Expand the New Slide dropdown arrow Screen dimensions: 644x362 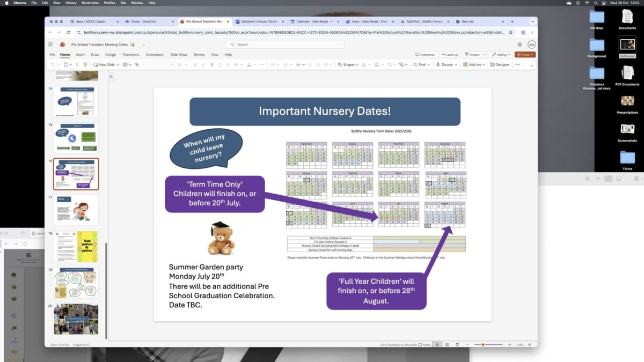(118, 64)
